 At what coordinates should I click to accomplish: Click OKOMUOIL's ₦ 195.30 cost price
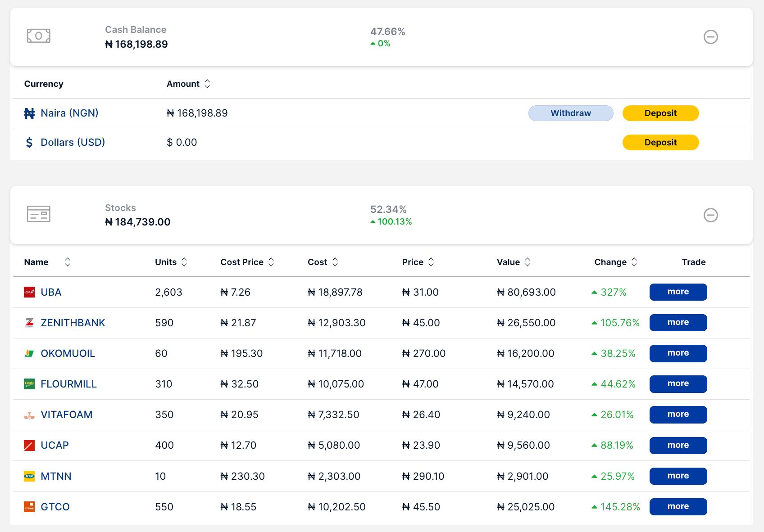tap(241, 353)
